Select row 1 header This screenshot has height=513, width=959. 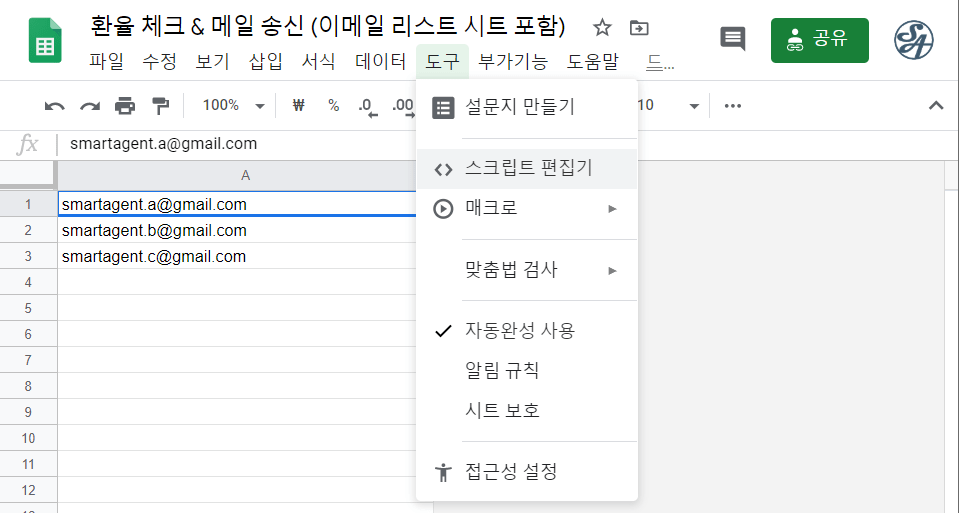[29, 204]
